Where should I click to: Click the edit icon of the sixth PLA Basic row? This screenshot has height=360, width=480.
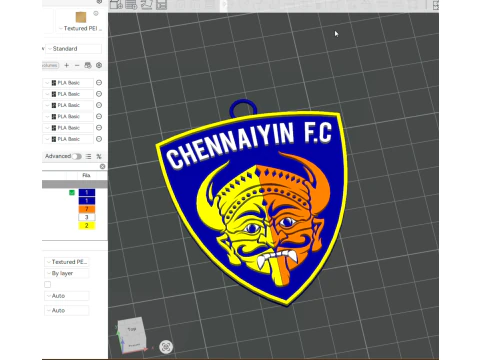[x=99, y=139]
